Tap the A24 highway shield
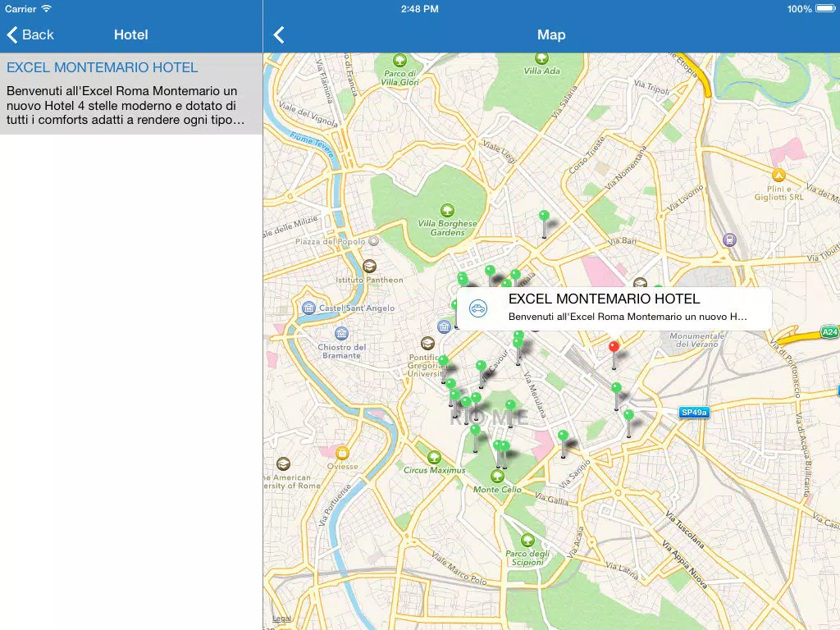 (x=829, y=332)
